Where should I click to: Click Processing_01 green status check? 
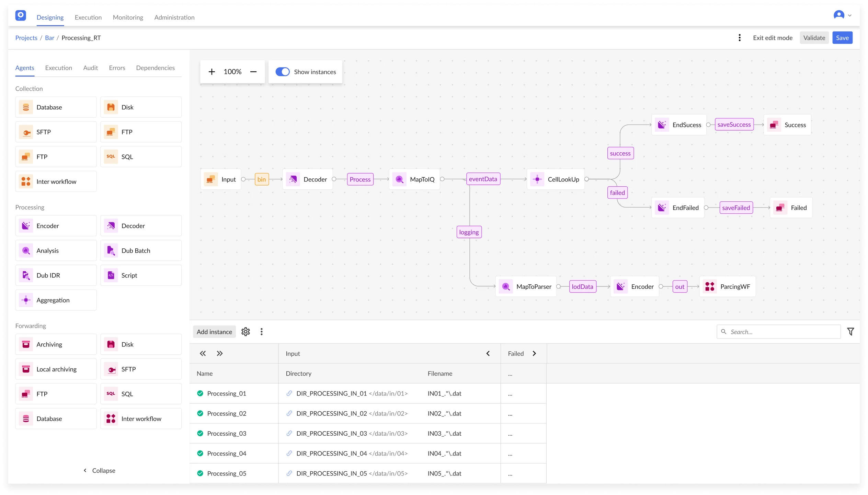[x=200, y=393]
